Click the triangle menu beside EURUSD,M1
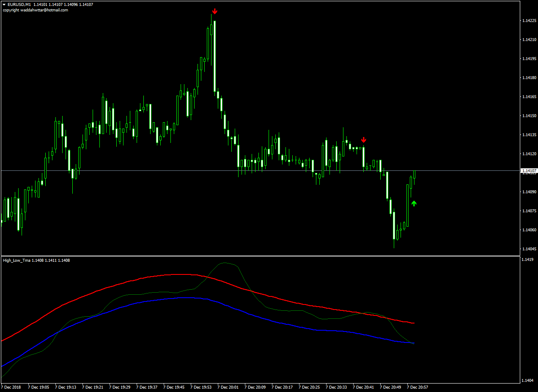Viewport: 538px width, 392px height. tap(4, 5)
